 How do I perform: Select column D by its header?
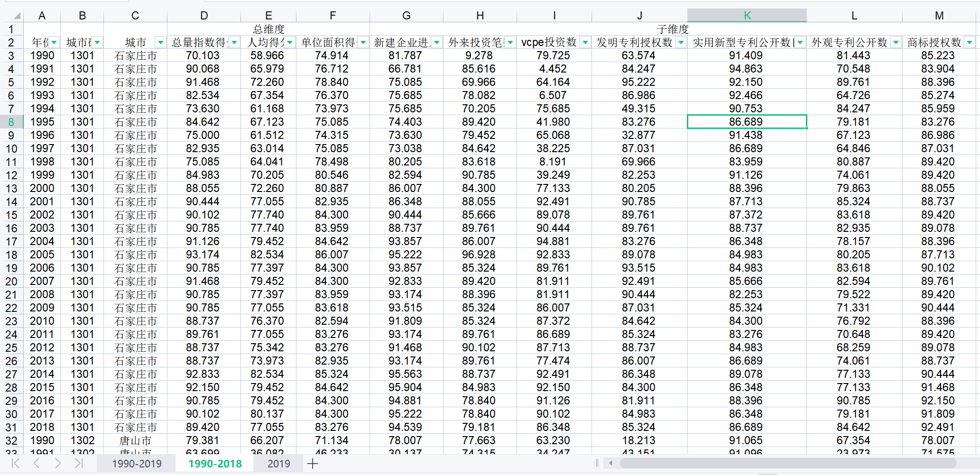(x=204, y=16)
